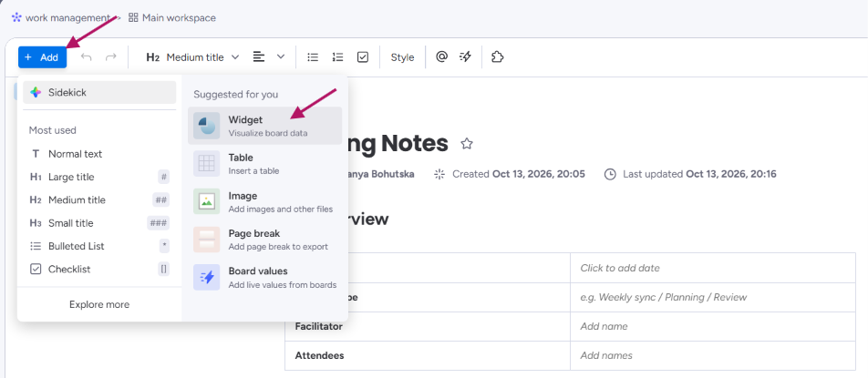
Task: Select Normal text in the Most used list
Action: tap(99, 154)
